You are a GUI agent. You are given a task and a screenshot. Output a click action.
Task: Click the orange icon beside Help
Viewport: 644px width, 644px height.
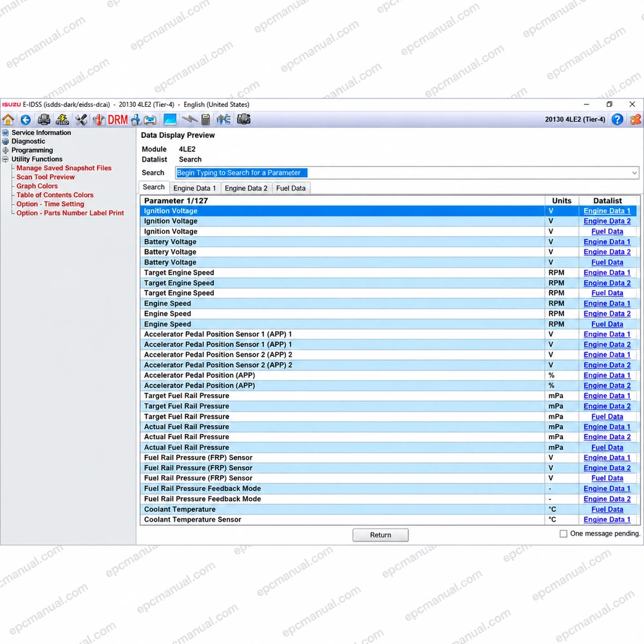(x=636, y=120)
